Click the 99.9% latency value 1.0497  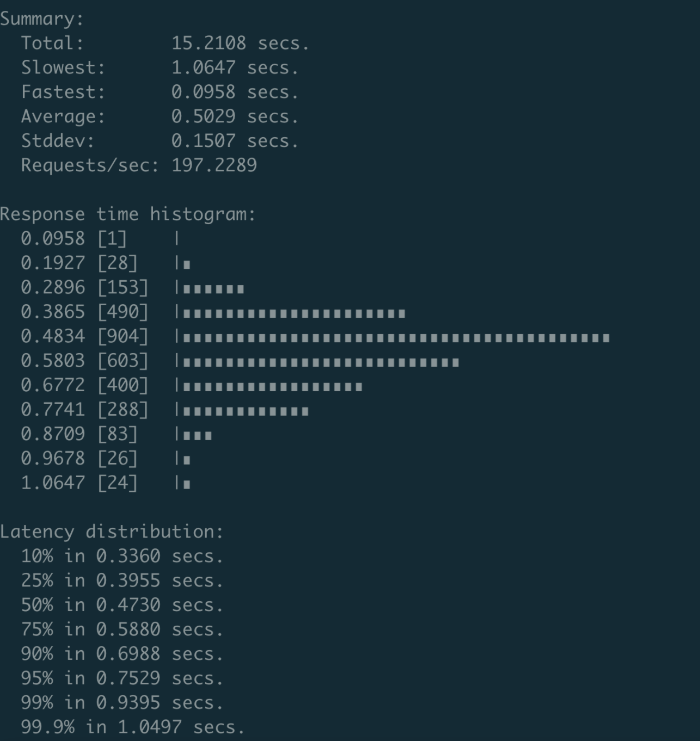tap(150, 727)
